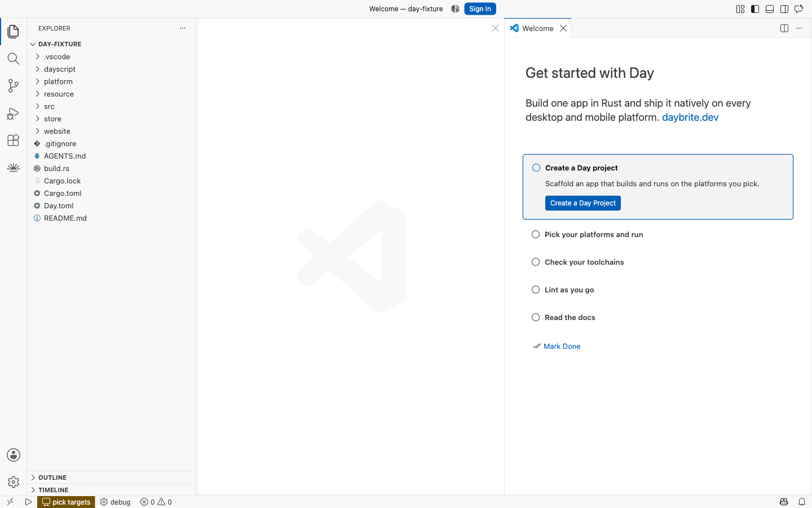Open the Explorer view in activity bar
The width and height of the screenshot is (812, 508).
[x=14, y=32]
